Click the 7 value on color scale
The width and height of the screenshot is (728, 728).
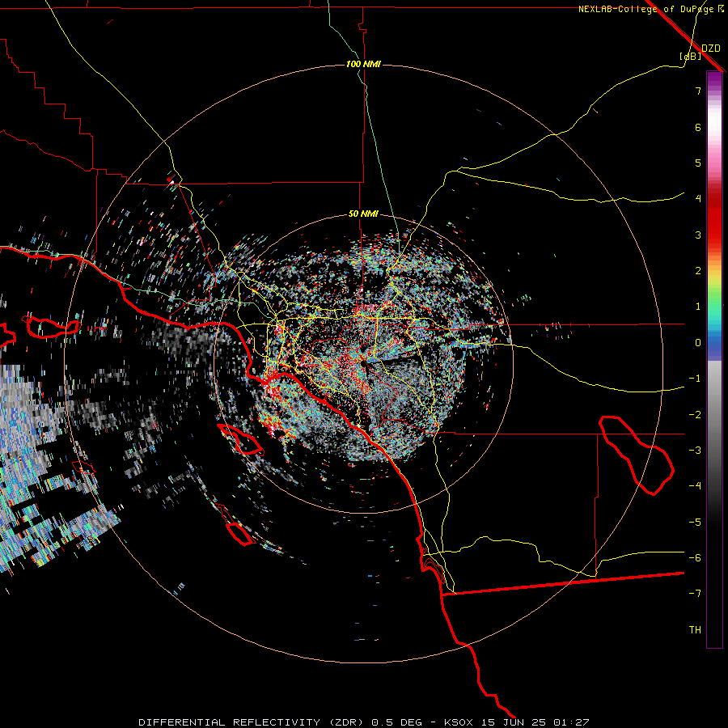[x=698, y=91]
